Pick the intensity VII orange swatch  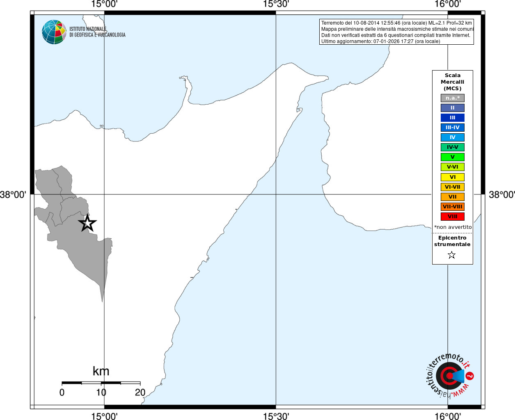(453, 197)
